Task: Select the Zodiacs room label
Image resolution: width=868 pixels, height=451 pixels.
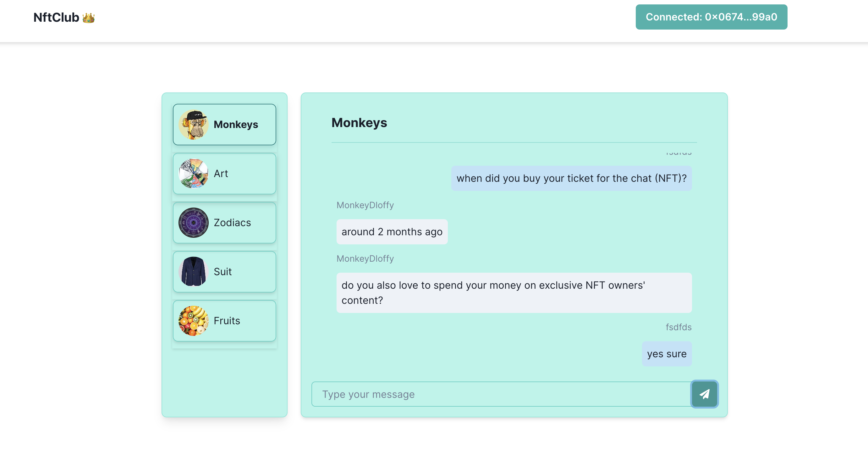Action: coord(232,223)
